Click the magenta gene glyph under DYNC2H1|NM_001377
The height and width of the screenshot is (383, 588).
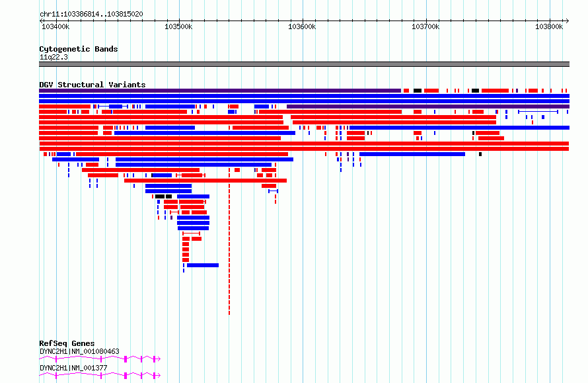(x=100, y=376)
